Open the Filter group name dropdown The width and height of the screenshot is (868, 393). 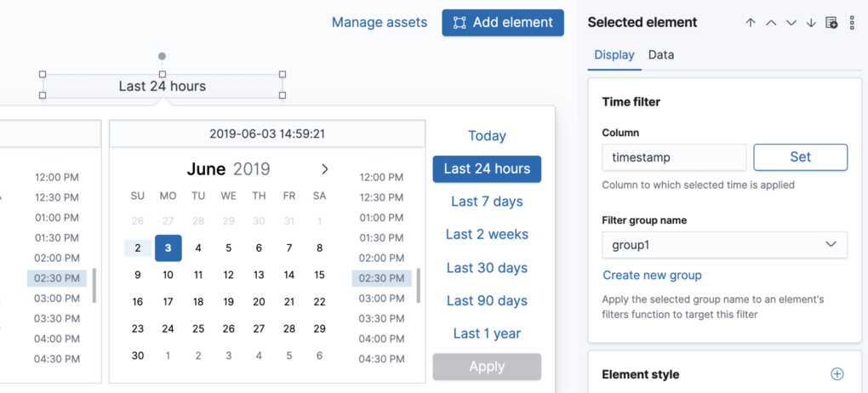[724, 245]
